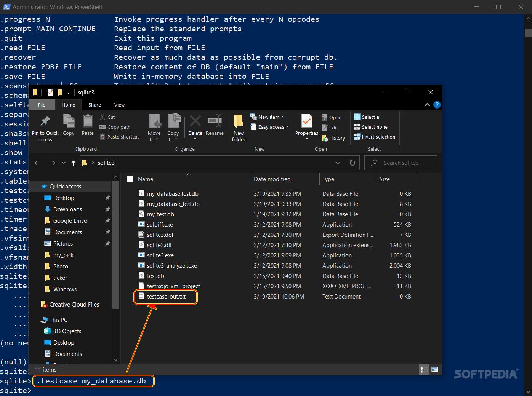Switch to Large icons view layout
The width and height of the screenshot is (532, 396).
tap(435, 369)
